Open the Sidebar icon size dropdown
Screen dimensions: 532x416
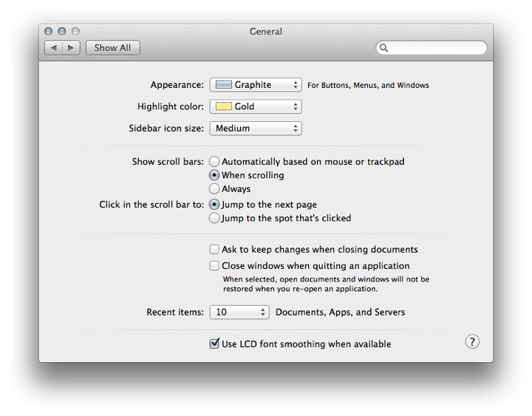tap(256, 129)
